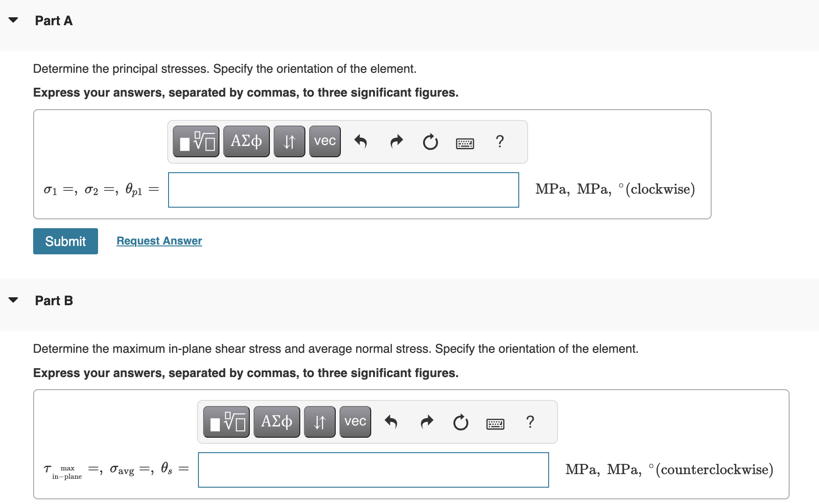Open the math templates palette in Part B toolbar

tap(226, 421)
